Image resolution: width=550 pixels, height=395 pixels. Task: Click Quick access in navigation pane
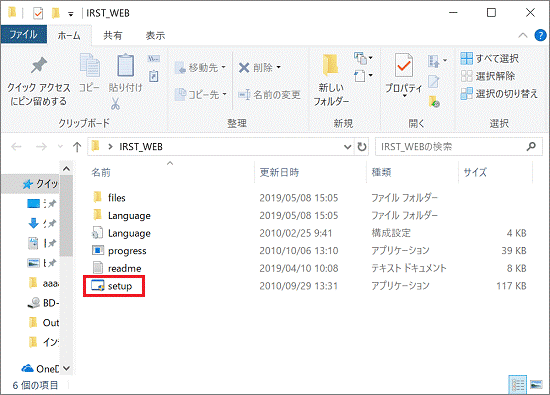[40, 184]
